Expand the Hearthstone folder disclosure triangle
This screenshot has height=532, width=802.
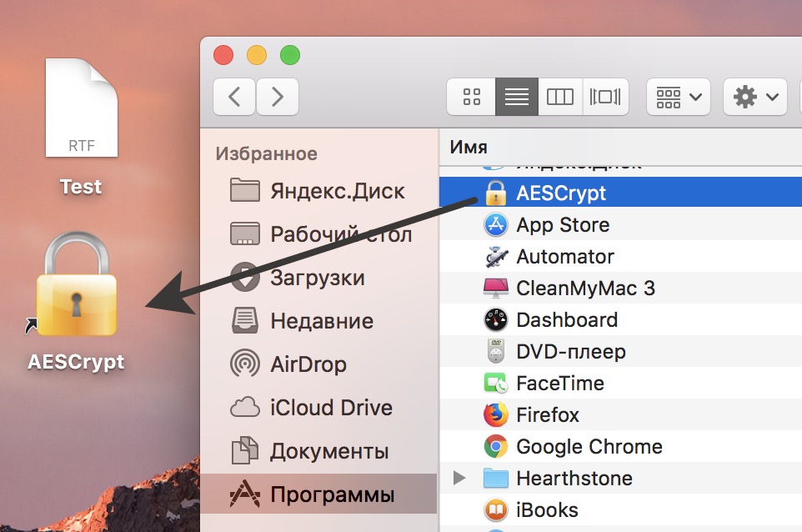coord(459,479)
